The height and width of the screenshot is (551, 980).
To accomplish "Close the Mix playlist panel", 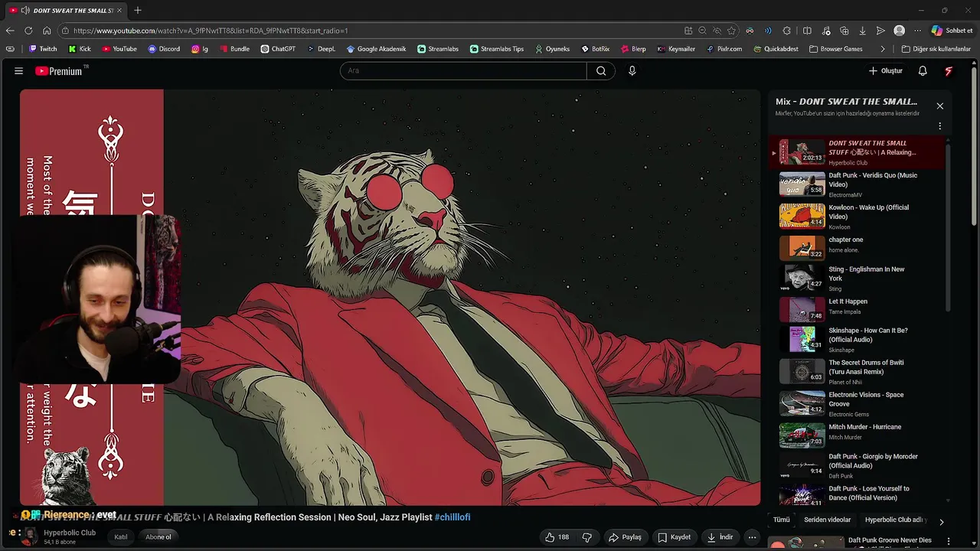I will 939,106.
